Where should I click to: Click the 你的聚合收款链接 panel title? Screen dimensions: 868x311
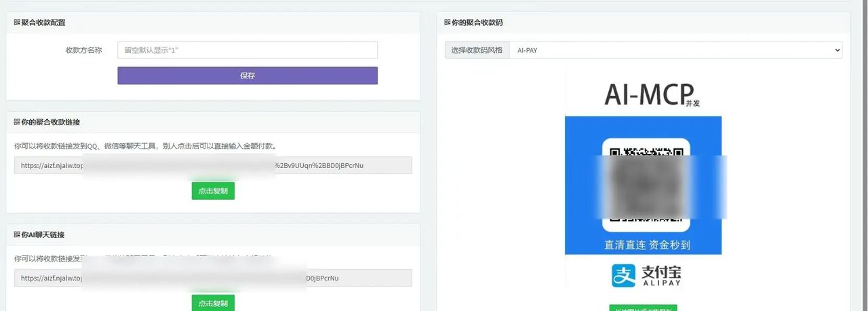[x=51, y=122]
